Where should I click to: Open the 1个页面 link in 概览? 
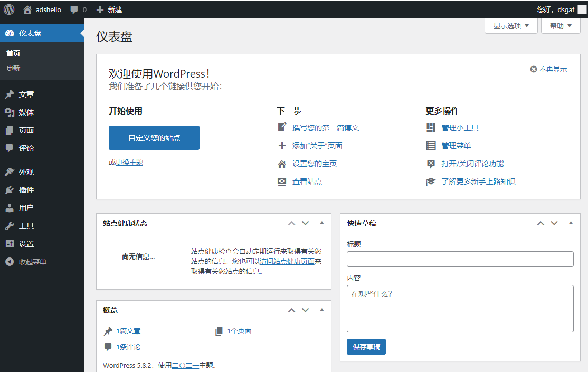coord(239,331)
